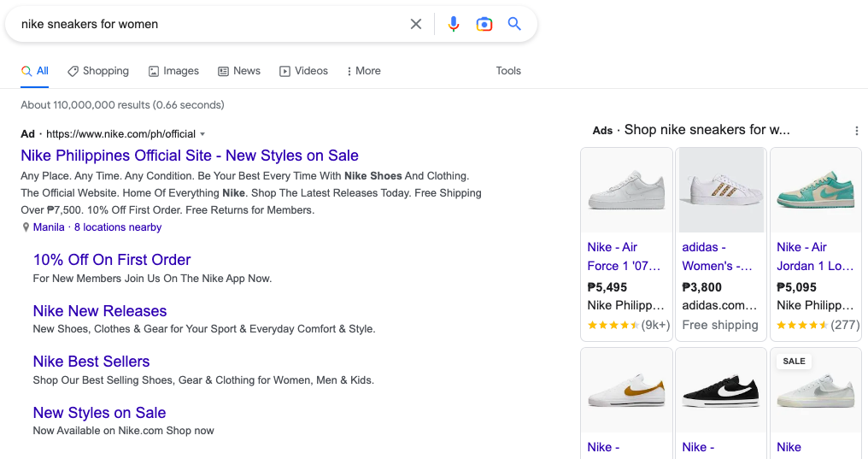Clear the search box with the X icon

point(416,24)
